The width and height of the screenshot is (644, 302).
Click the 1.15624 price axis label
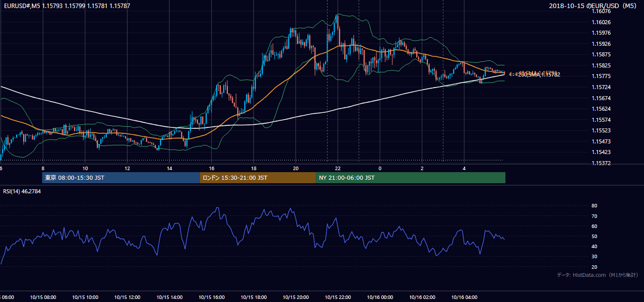click(602, 109)
